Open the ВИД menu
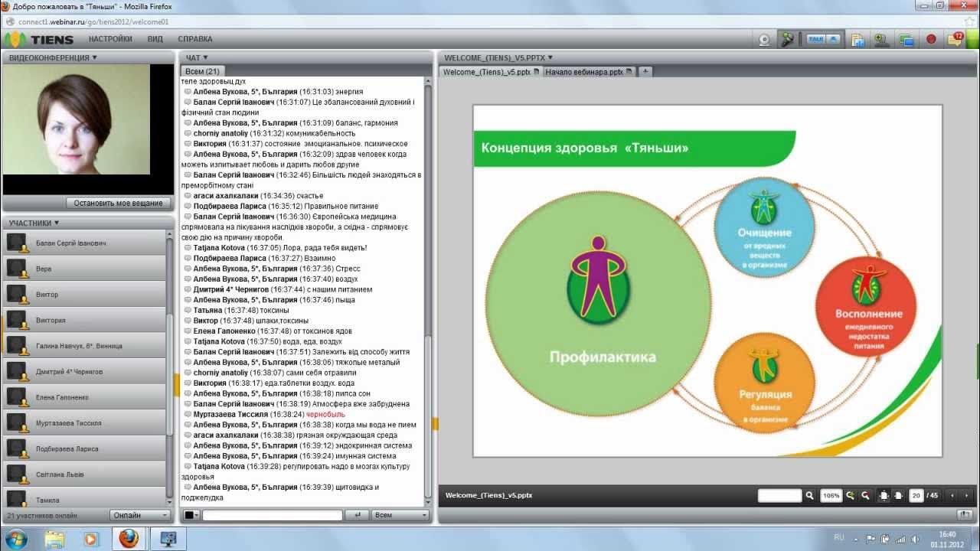Viewport: 980px width, 551px height. [155, 39]
